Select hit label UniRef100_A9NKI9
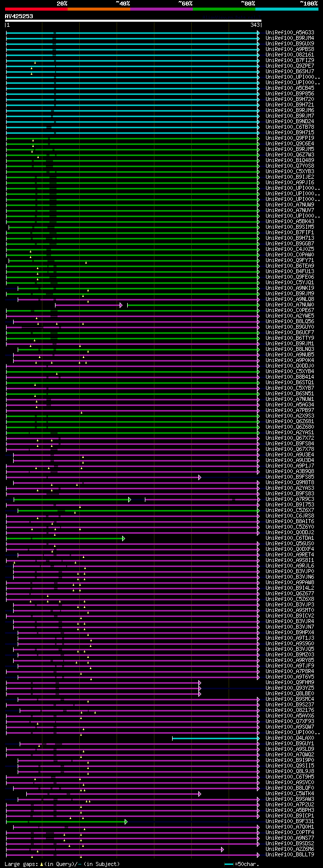 pos(290,288)
